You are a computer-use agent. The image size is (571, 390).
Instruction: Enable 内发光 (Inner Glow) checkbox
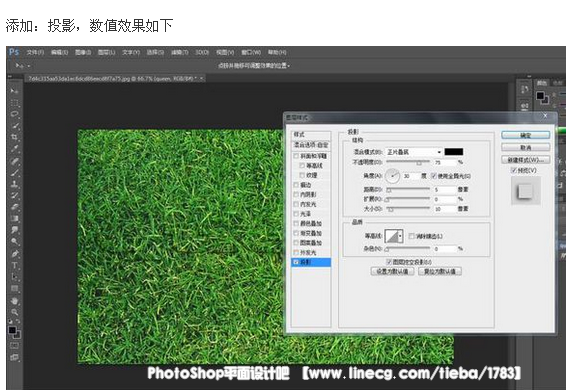[x=296, y=204]
